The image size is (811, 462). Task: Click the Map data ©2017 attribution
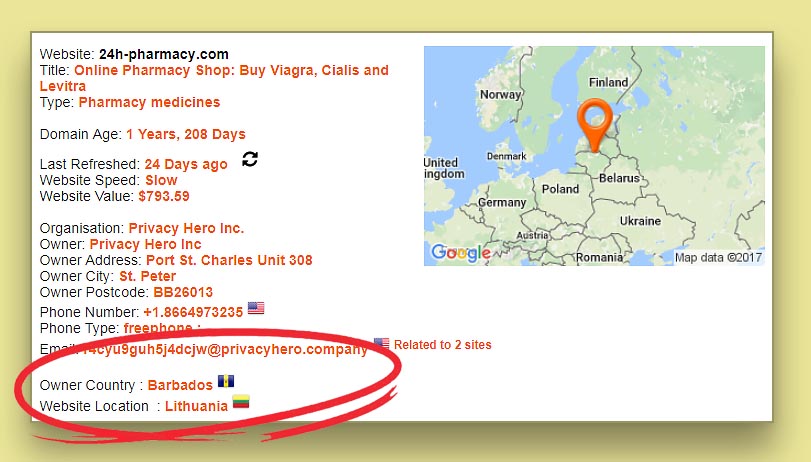click(x=718, y=258)
